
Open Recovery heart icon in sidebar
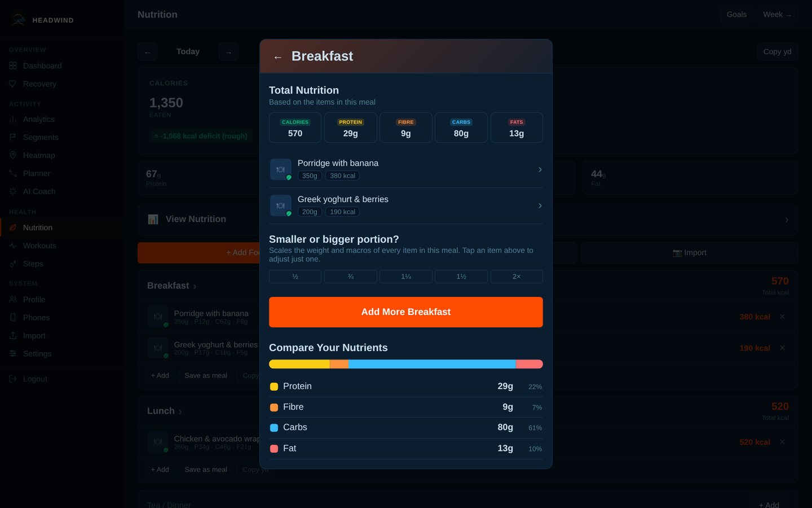[13, 84]
